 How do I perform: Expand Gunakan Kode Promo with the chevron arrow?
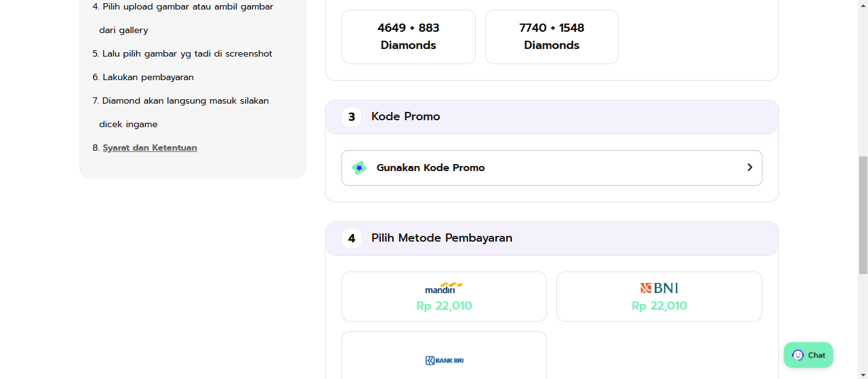click(x=750, y=167)
